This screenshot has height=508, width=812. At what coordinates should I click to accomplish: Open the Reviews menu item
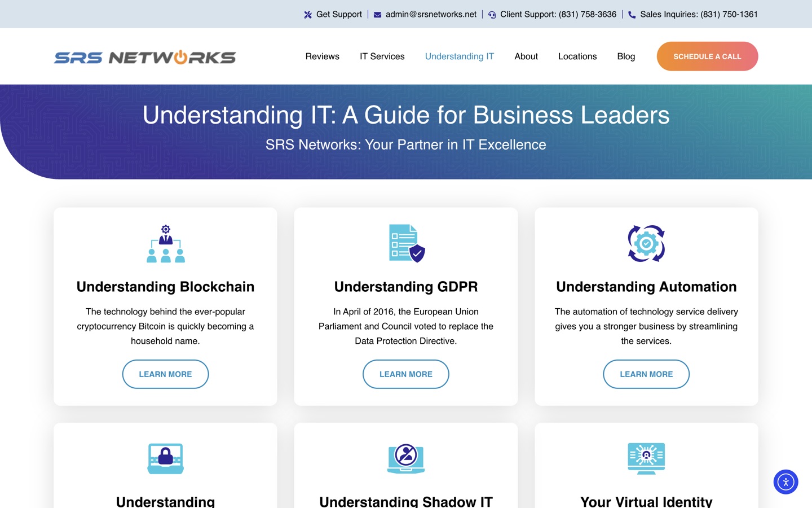(x=323, y=56)
